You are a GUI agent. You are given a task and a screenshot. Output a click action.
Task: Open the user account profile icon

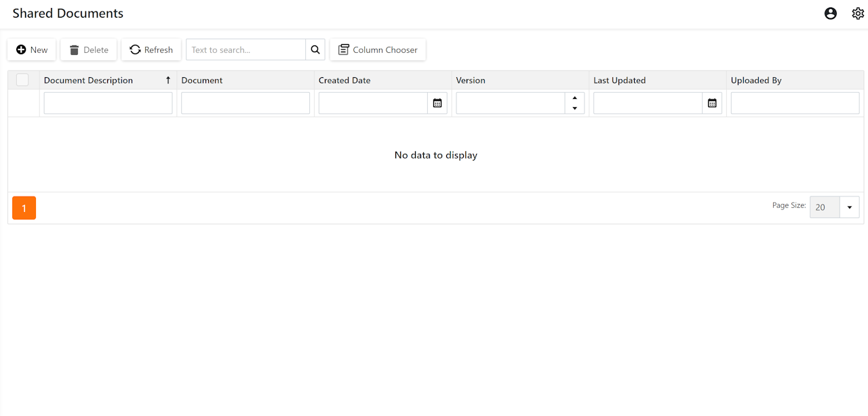coord(831,14)
